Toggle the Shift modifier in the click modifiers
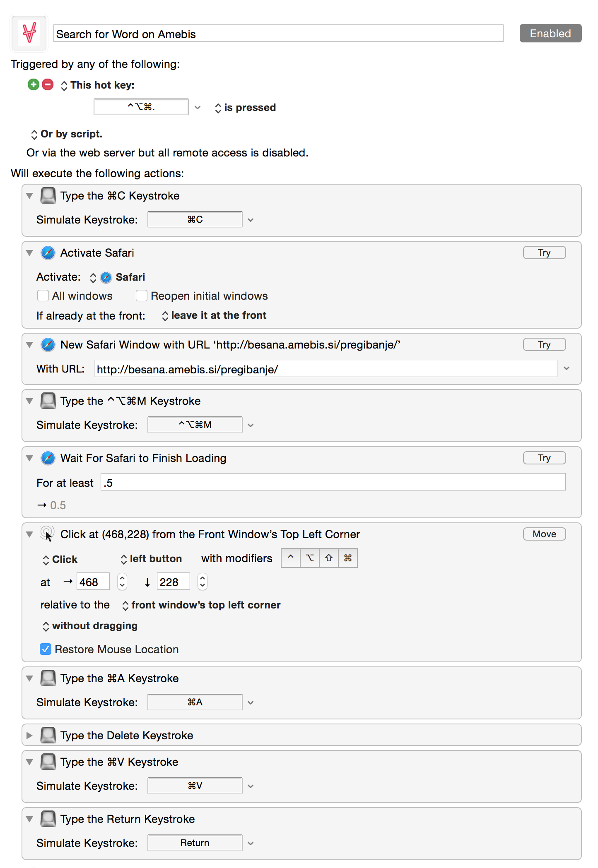Viewport: 598px width, 868px height. pos(329,558)
